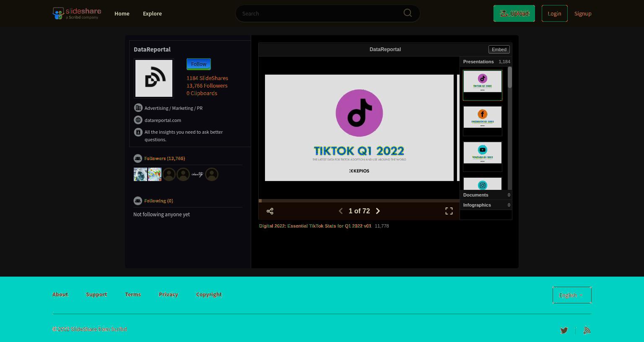Select TikTok Q1 2022 thumbnail
Viewport: 644px width, 342px height.
coord(483,85)
